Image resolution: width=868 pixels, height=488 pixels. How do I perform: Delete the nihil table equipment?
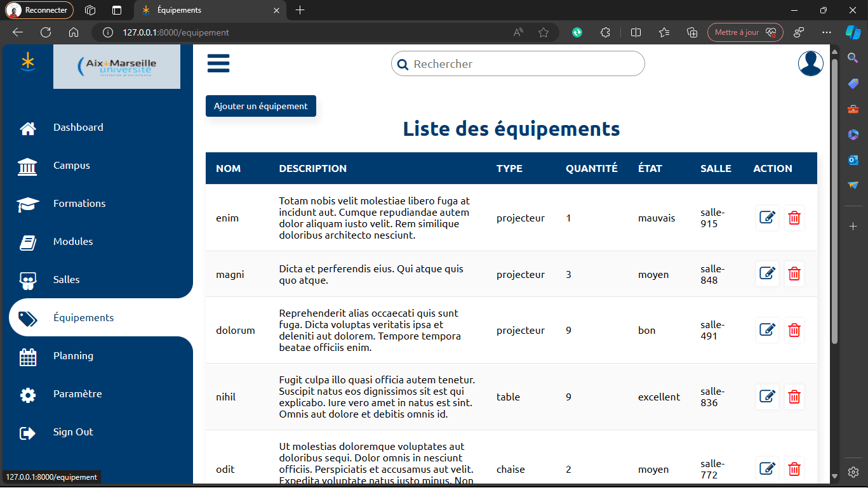coord(794,397)
